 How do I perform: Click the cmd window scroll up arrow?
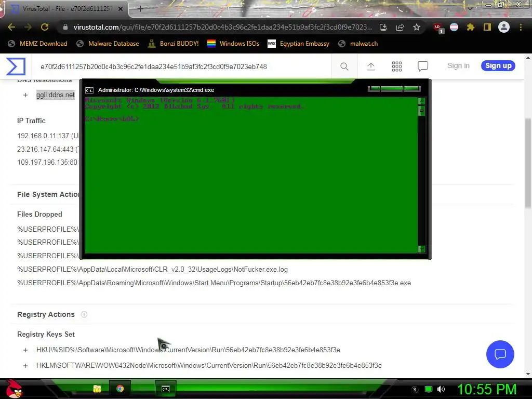(x=421, y=101)
